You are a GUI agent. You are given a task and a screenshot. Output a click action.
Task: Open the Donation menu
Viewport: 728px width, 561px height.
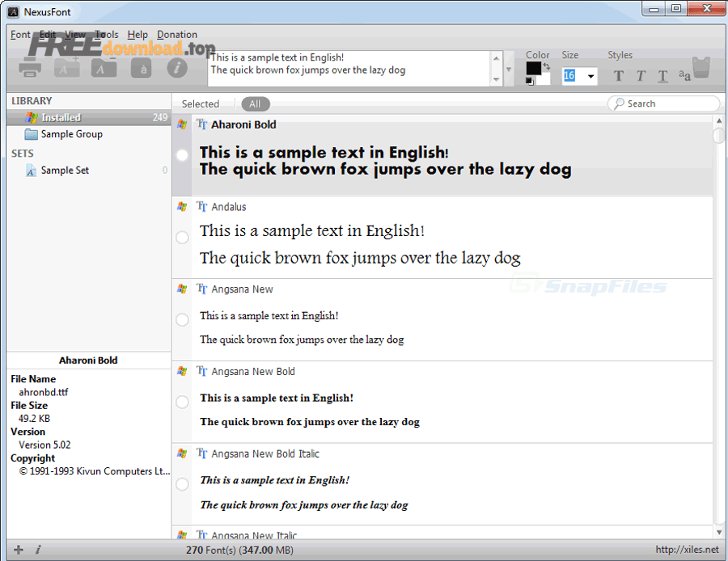(177, 34)
